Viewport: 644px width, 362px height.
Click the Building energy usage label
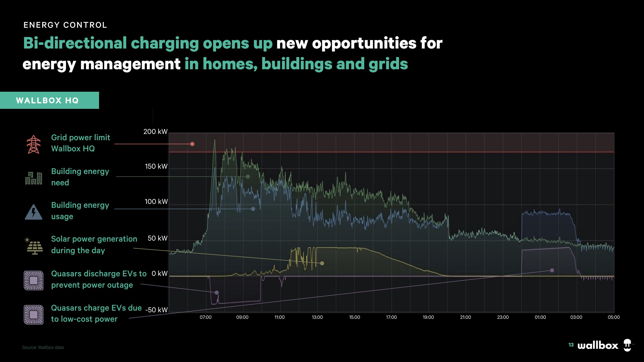[x=80, y=211]
